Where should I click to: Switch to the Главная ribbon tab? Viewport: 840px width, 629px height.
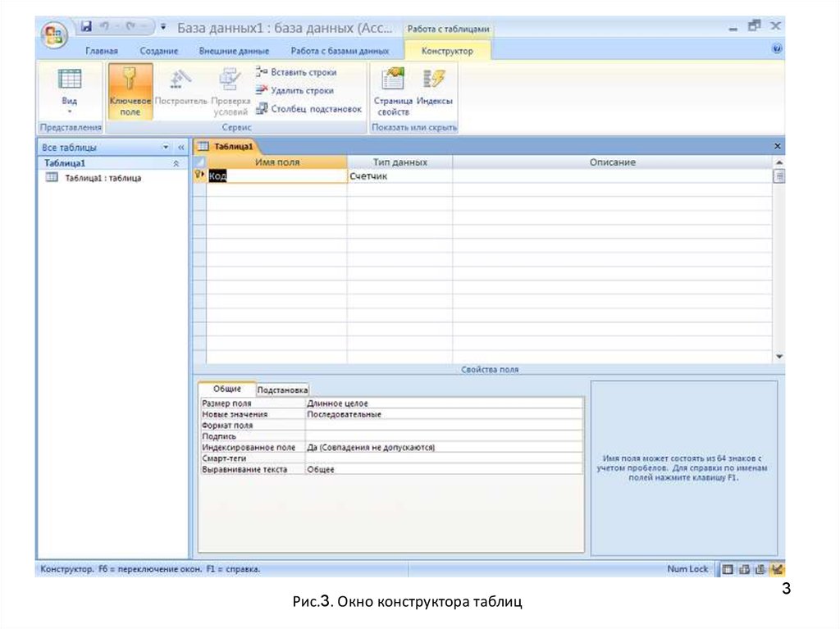coord(102,51)
